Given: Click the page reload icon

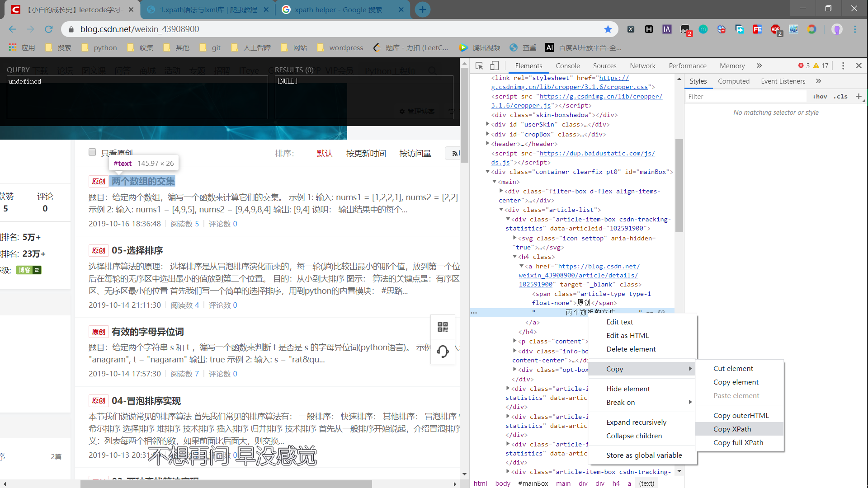Looking at the screenshot, I should pos(49,29).
